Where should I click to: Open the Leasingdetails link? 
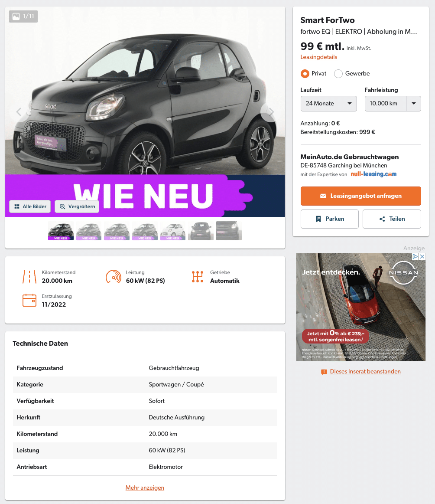coord(318,57)
